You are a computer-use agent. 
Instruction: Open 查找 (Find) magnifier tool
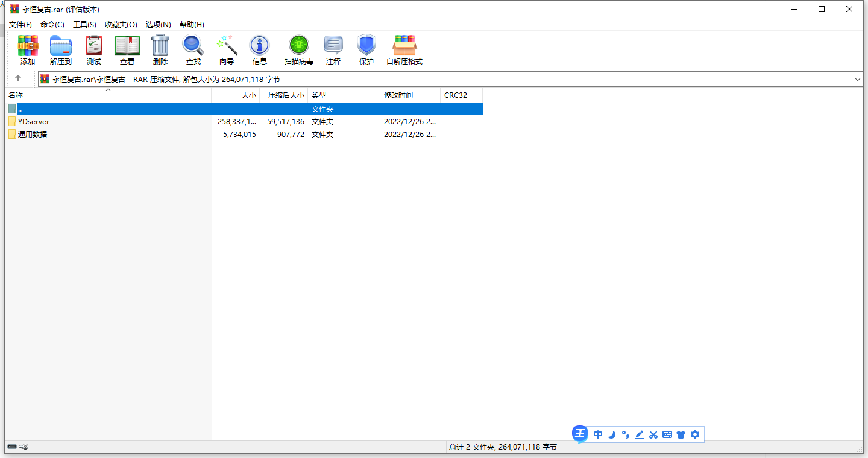(193, 46)
